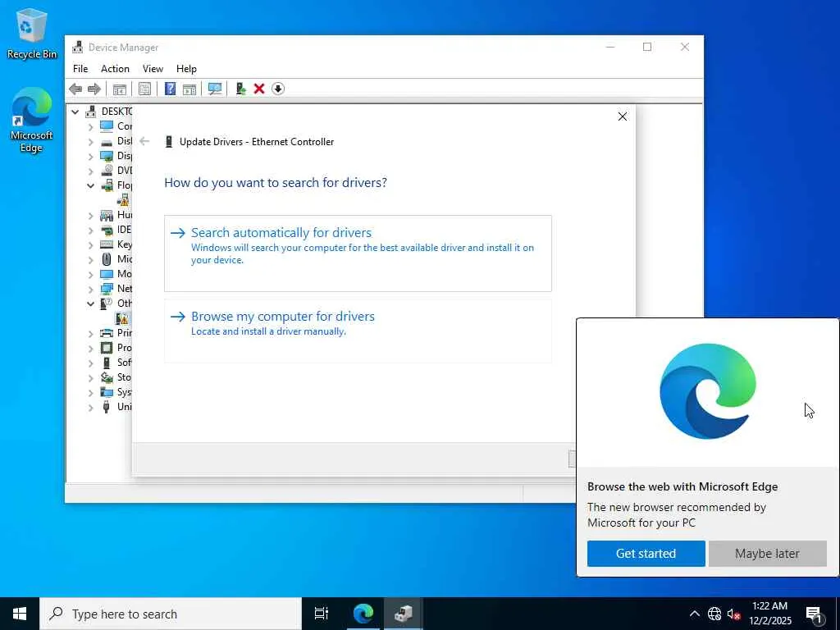Click the red X Uninstall device icon
Screen dimensions: 840x630
[x=259, y=89]
